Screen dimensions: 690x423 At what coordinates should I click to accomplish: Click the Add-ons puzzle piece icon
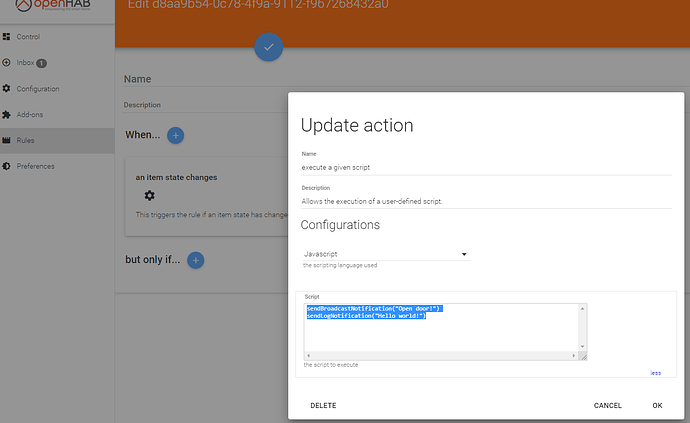coord(7,114)
